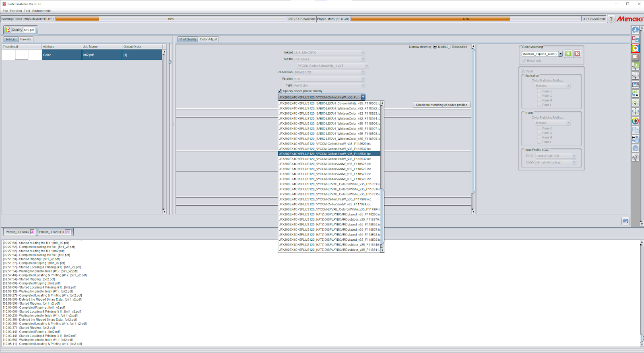
Task: Toggle Pure C checkbox under Illustration
Action: [x=539, y=96]
